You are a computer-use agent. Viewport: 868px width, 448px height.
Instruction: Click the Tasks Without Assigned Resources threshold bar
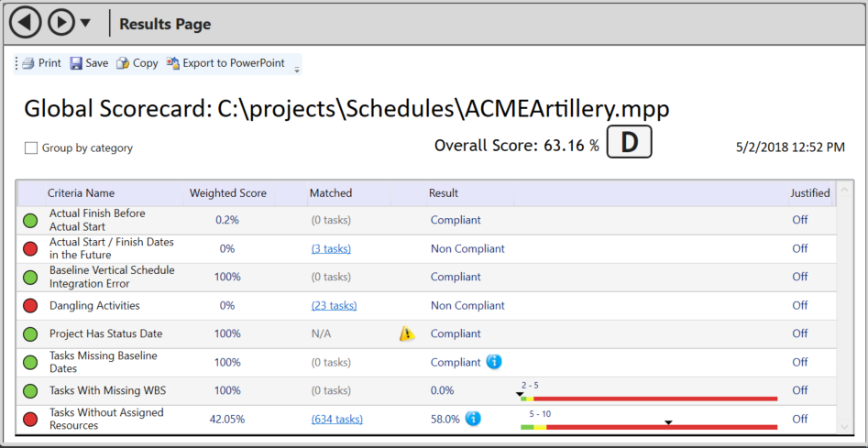(648, 426)
